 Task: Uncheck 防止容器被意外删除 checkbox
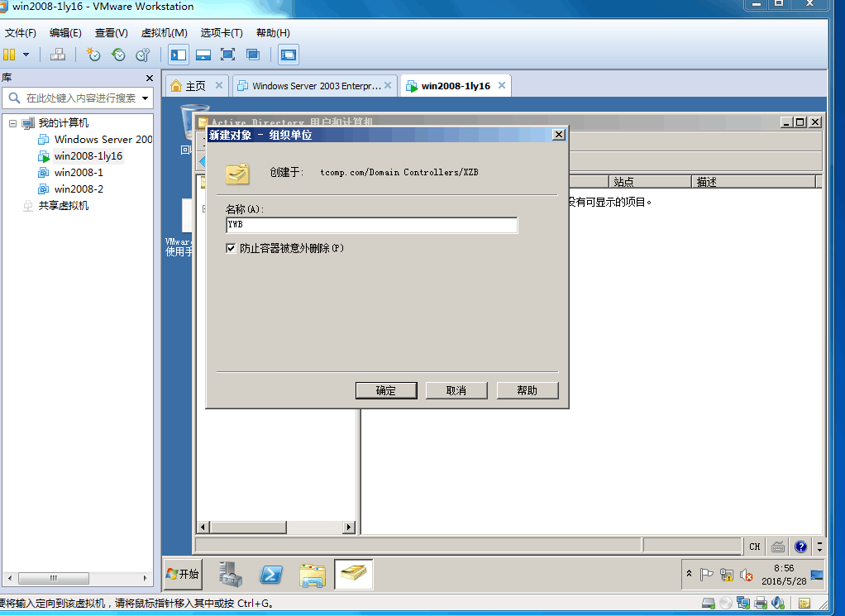[x=232, y=248]
